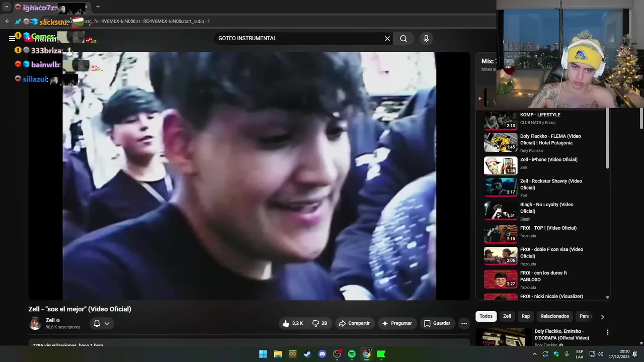Play FRO! - doble F con visa thumbnail

tap(501, 256)
